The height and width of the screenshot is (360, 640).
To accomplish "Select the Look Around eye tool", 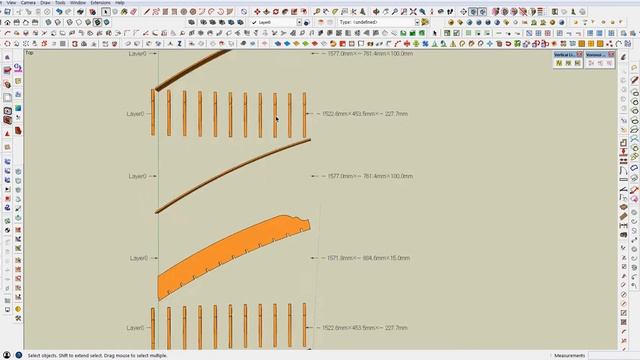I will tap(441, 12).
